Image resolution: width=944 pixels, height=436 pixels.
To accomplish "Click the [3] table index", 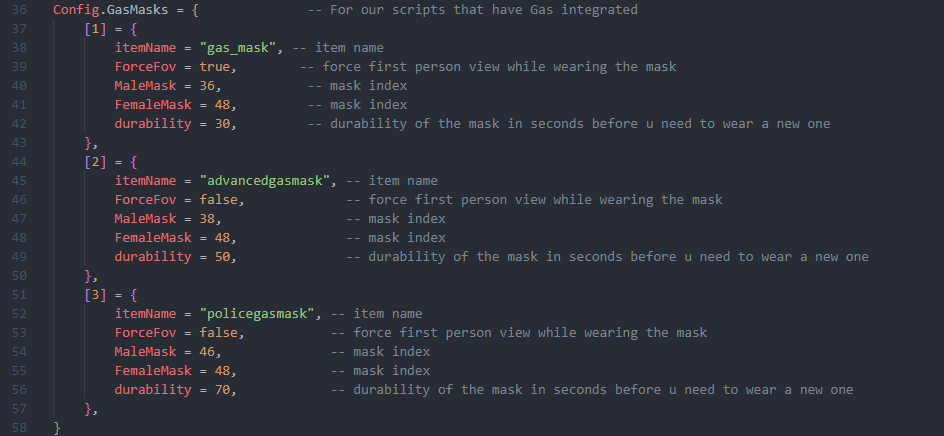I will click(95, 295).
